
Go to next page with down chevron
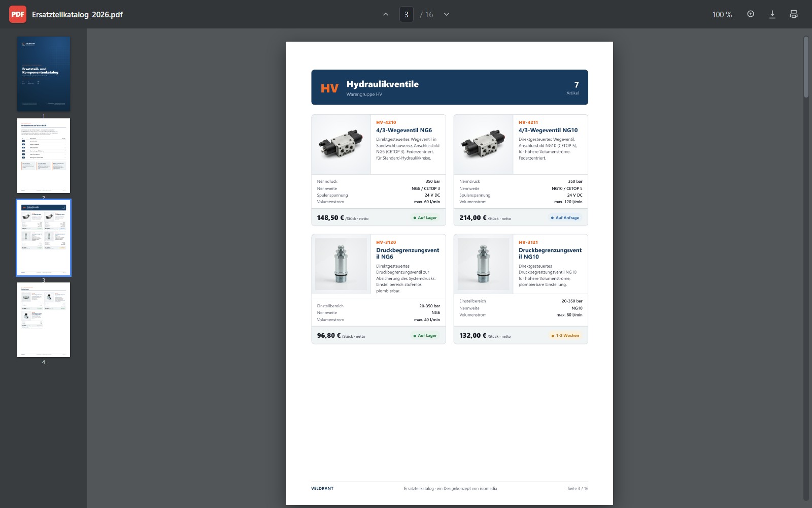point(447,14)
